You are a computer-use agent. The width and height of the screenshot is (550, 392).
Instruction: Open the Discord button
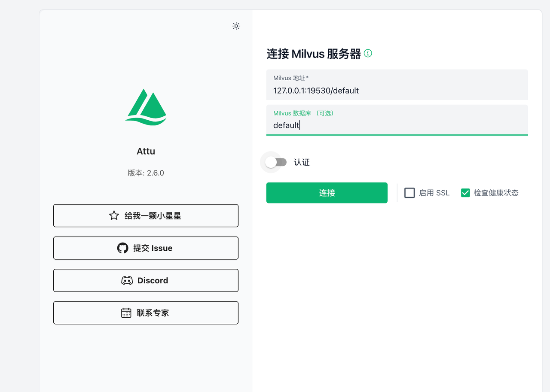[146, 280]
